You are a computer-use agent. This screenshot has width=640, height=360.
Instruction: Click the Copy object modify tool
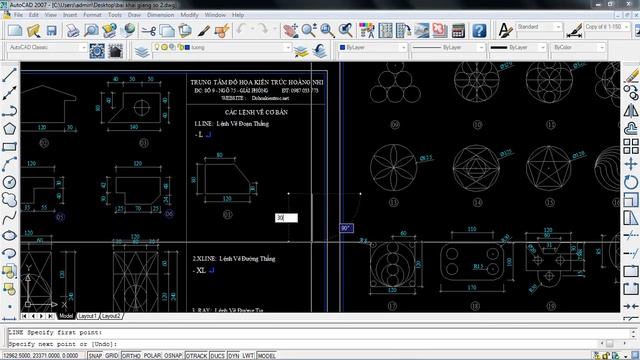[x=631, y=93]
